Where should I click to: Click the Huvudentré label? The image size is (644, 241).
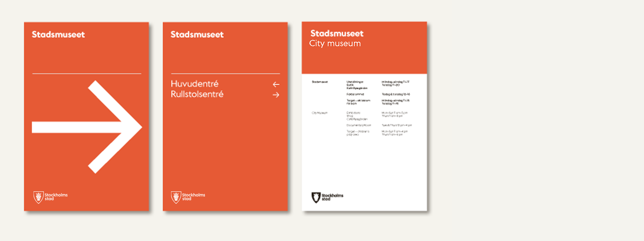click(x=195, y=84)
